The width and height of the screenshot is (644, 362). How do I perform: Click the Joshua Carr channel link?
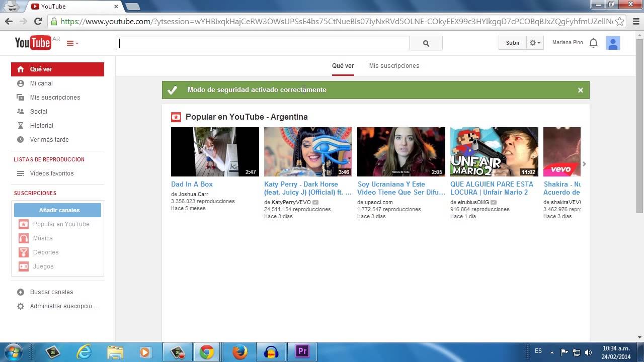point(193,194)
